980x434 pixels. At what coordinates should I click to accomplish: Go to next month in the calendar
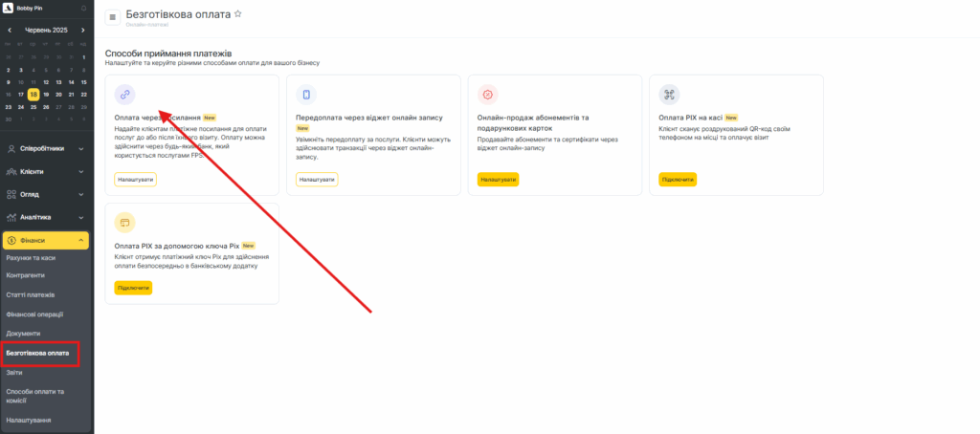83,31
